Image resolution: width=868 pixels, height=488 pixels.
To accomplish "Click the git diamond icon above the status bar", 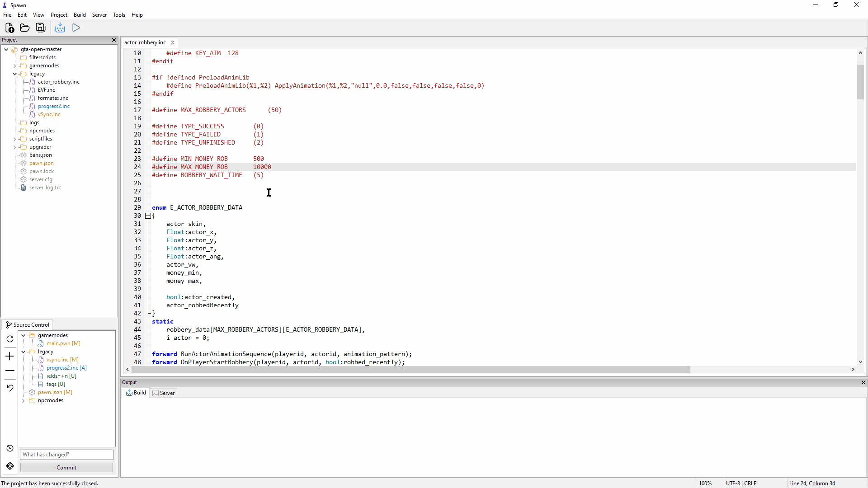I will coord(10,466).
